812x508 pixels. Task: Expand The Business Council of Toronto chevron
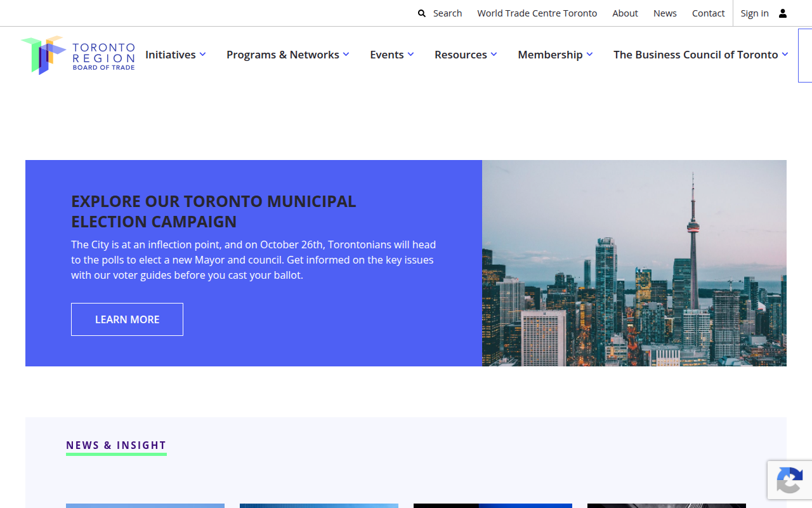point(785,55)
